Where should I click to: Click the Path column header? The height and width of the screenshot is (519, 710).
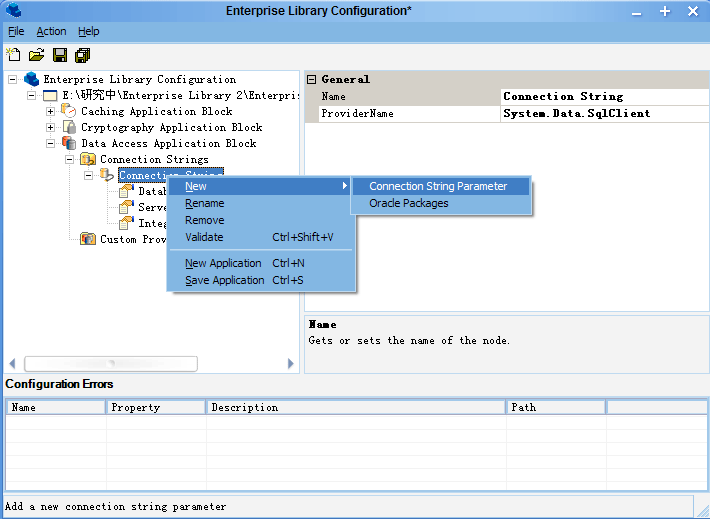556,407
